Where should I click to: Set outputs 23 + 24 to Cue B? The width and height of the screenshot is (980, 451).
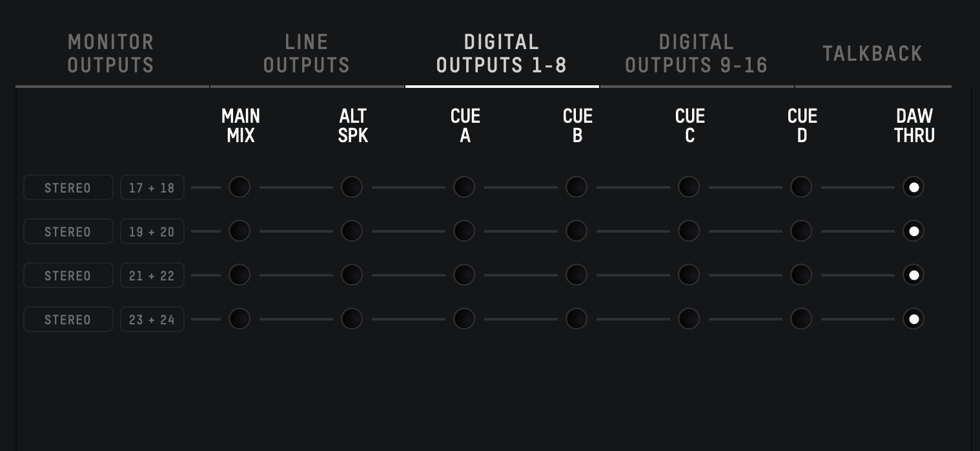pyautogui.click(x=577, y=319)
